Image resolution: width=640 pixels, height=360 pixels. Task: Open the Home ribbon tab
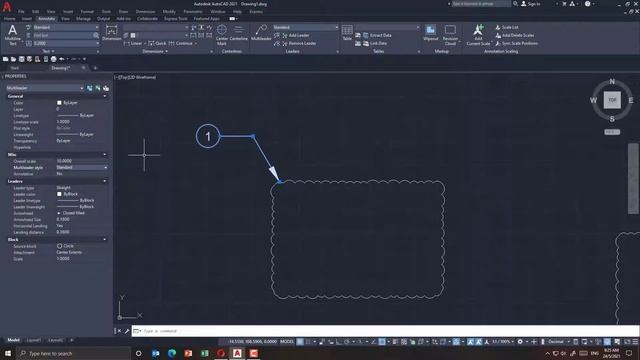tap(9, 19)
